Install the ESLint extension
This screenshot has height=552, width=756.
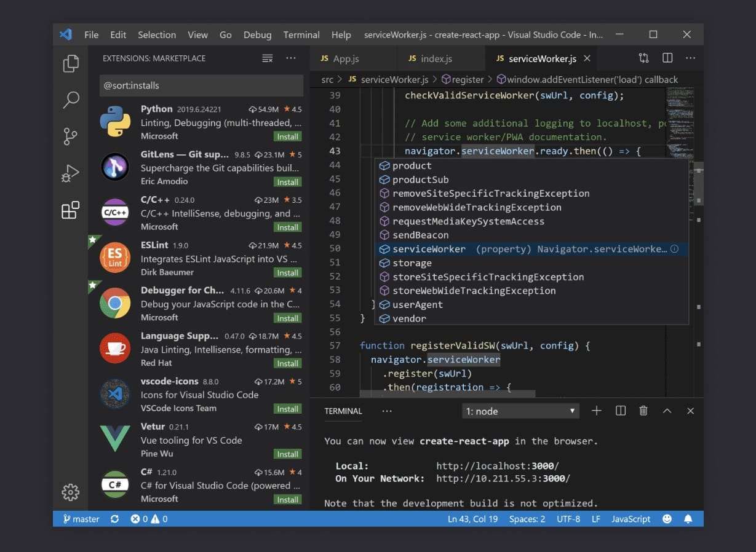pyautogui.click(x=287, y=273)
